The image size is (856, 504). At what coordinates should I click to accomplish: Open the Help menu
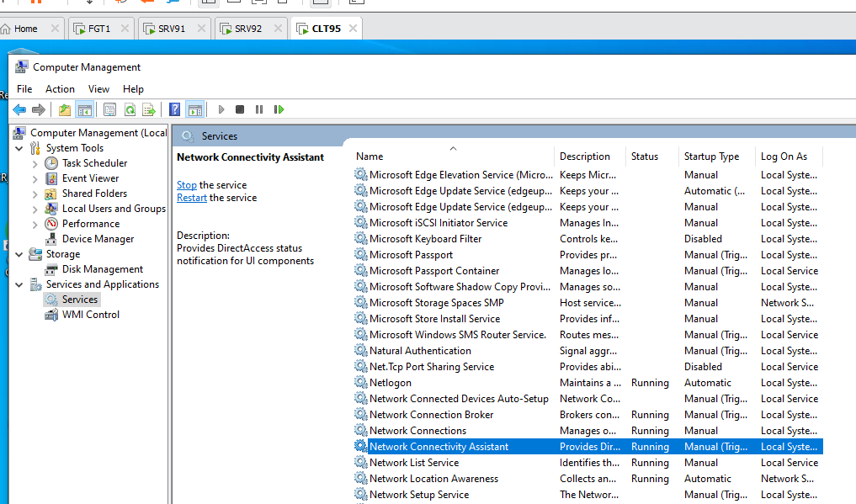coord(133,89)
